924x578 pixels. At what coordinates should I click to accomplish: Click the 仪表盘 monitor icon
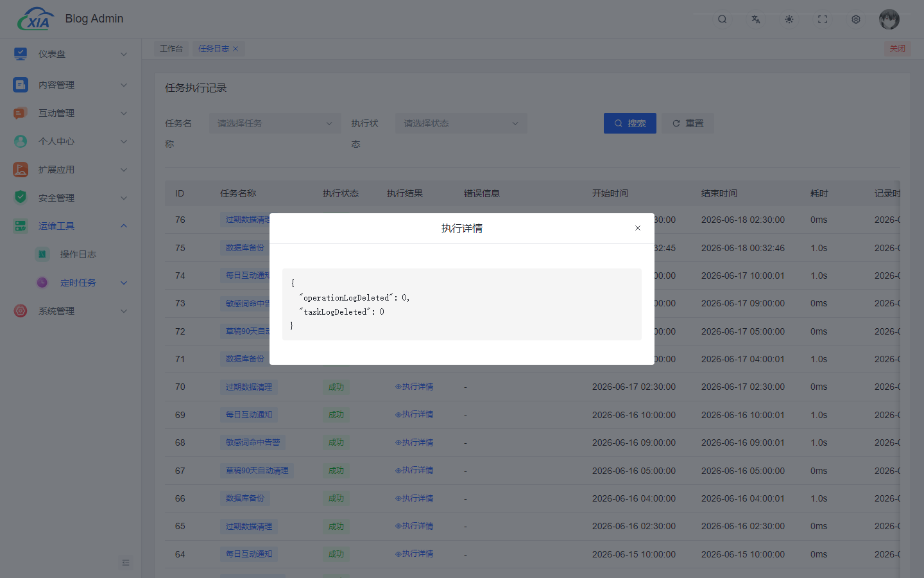pyautogui.click(x=21, y=54)
